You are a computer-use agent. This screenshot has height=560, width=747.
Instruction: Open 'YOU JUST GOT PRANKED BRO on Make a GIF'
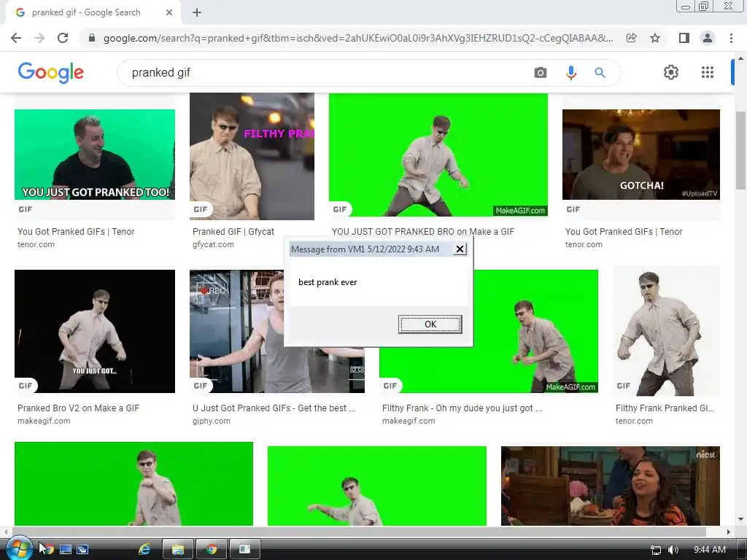click(x=423, y=231)
